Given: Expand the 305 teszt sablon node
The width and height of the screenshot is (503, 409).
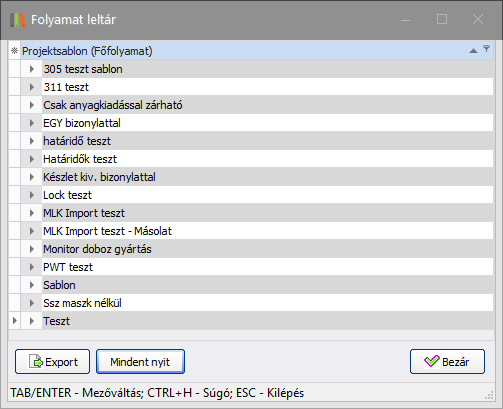Looking at the screenshot, I should 32,69.
